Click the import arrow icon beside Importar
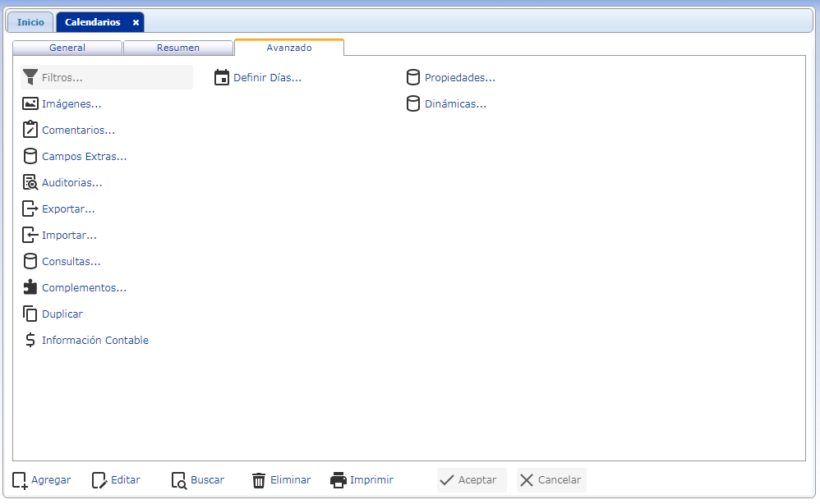Image resolution: width=820 pixels, height=504 pixels. 30,235
